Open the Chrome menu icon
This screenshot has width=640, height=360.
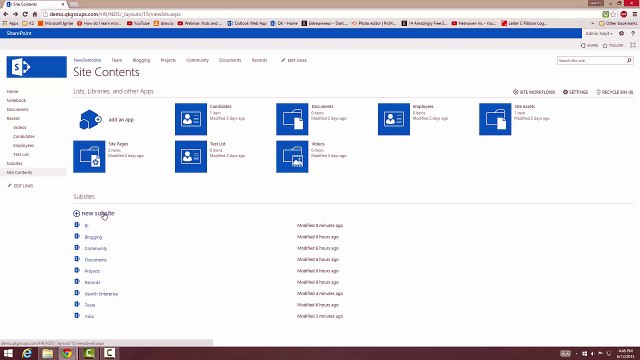[x=635, y=14]
